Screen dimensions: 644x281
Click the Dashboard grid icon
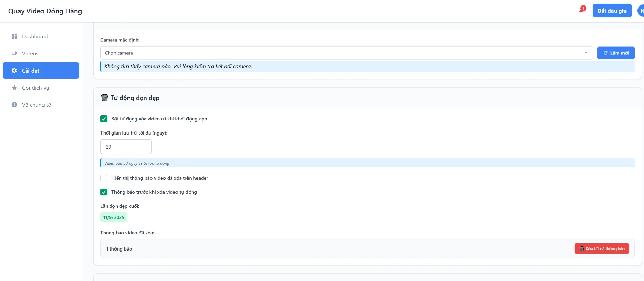[14, 36]
